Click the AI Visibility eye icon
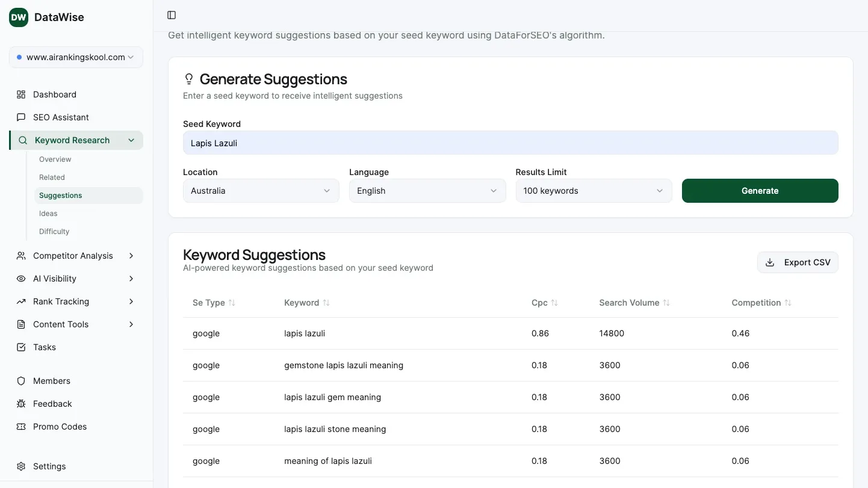Image resolution: width=868 pixels, height=488 pixels. pos(20,279)
